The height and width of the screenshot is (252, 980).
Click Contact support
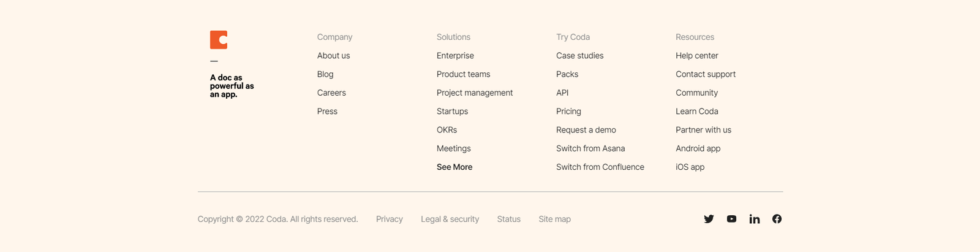pyautogui.click(x=706, y=74)
